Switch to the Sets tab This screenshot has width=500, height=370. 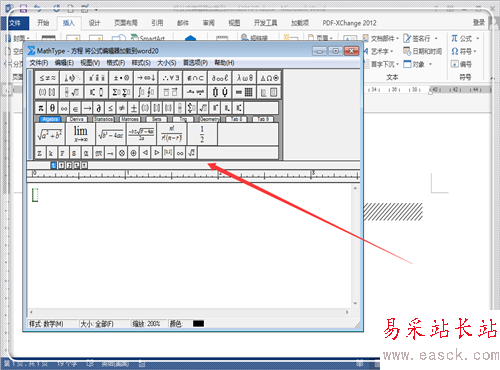coord(157,119)
